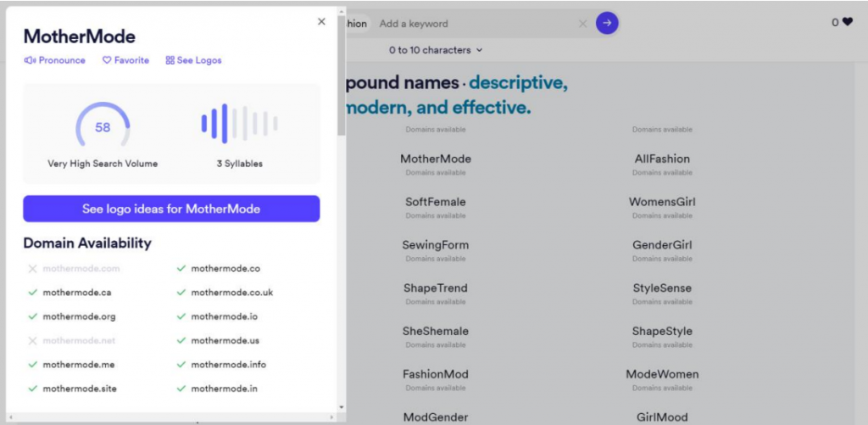Select the ModeWomen name

(x=662, y=375)
